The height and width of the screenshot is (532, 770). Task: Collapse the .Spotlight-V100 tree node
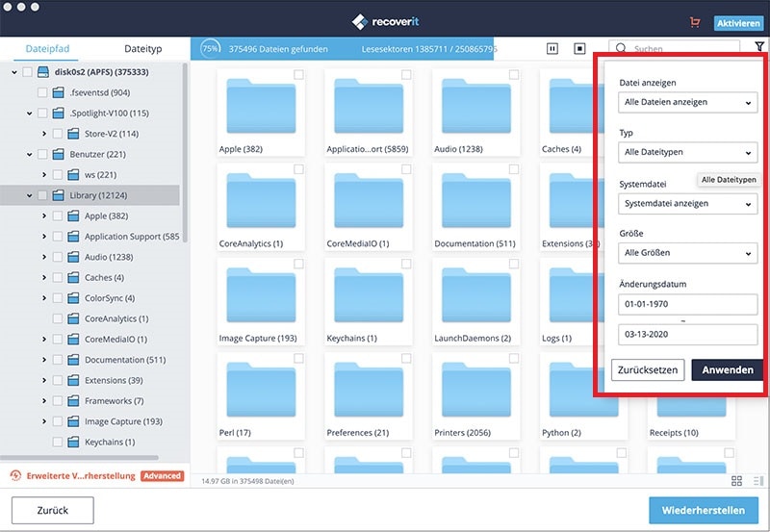(x=30, y=114)
